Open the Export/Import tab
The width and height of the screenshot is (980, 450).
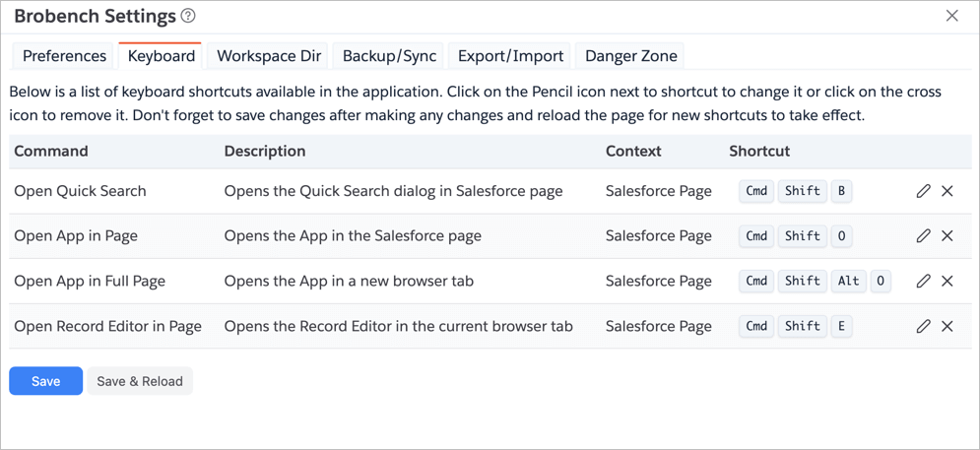pyautogui.click(x=510, y=56)
